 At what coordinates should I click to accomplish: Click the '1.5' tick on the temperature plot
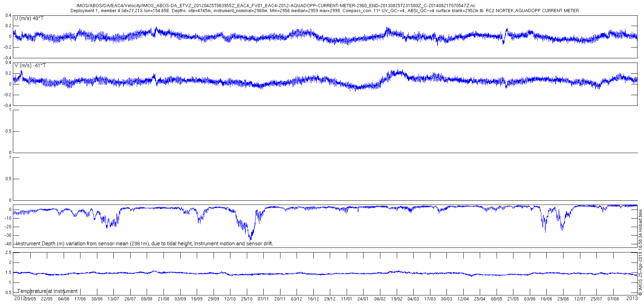point(9,273)
